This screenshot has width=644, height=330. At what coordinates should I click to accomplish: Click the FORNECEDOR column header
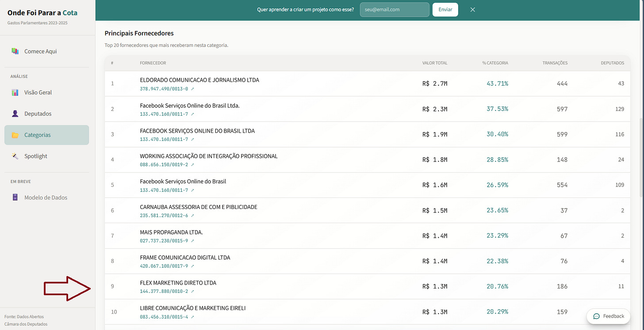[x=153, y=63]
